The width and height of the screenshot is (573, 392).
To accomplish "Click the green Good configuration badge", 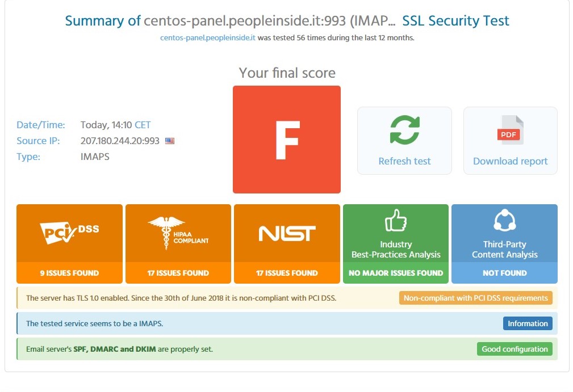I will (515, 349).
